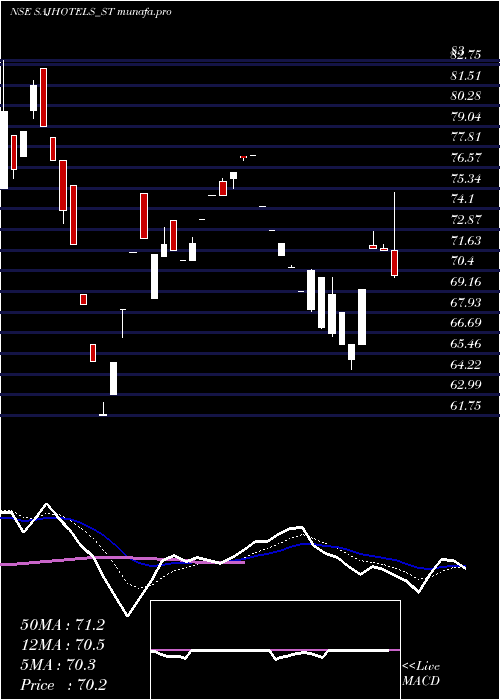Select the 70.4 price level label
This screenshot has width=500, height=700.
pos(462,261)
